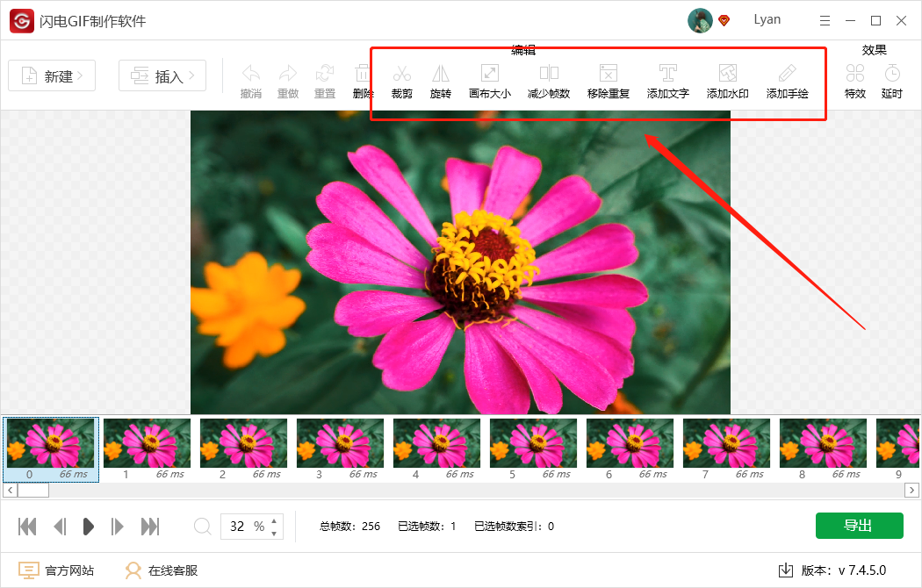Click the 已选帧数索引: 0 status text

click(514, 527)
